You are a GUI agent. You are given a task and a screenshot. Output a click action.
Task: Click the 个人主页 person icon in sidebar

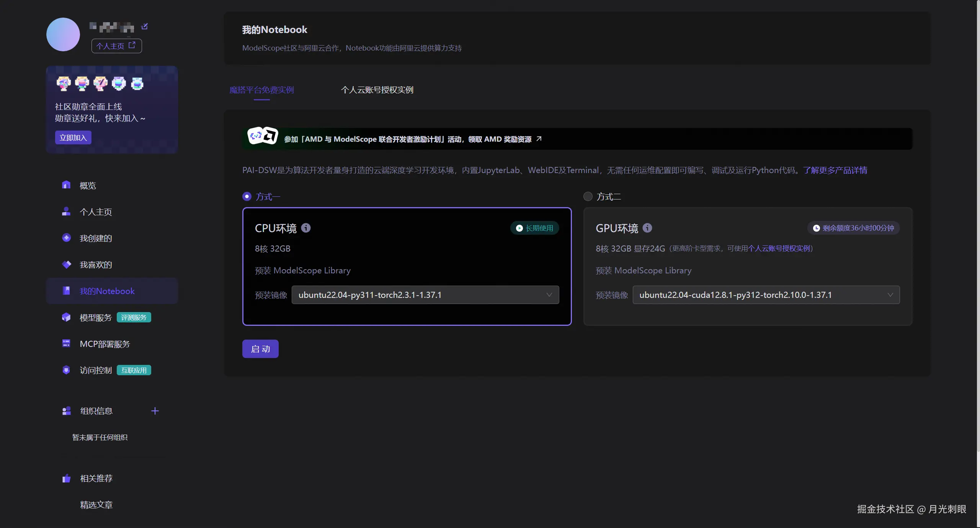coord(66,211)
